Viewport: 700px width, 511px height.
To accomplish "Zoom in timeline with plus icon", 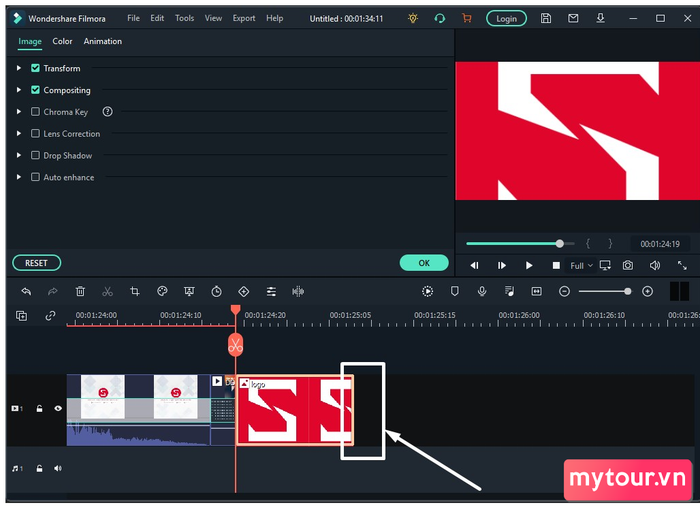I will (x=647, y=292).
